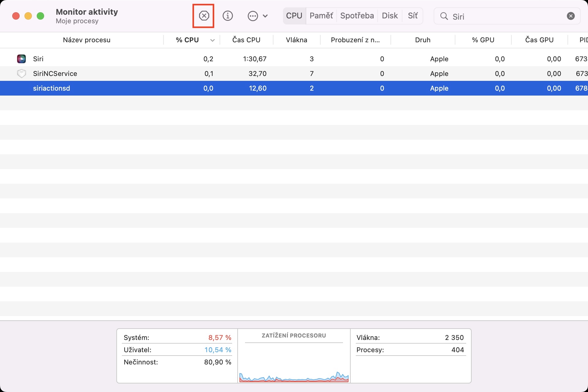Click the Siri app icon in list
Viewport: 588px width, 392px height.
pyautogui.click(x=21, y=59)
